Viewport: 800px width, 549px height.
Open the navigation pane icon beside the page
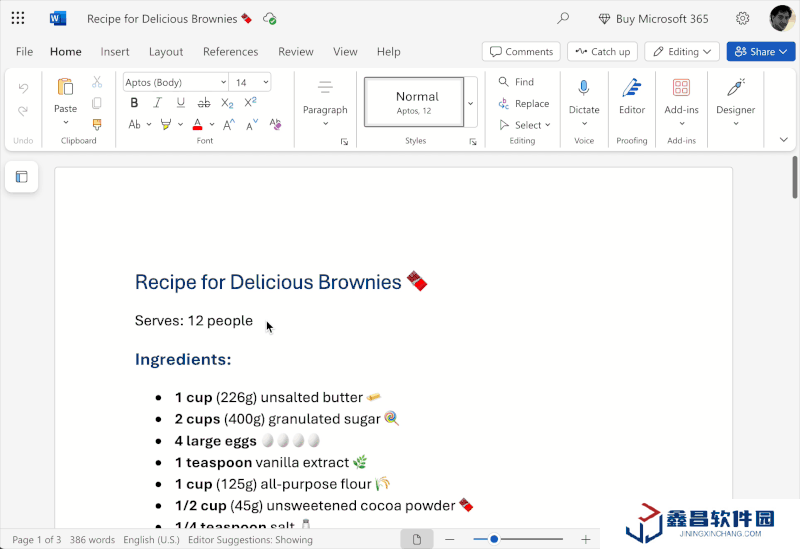(22, 177)
